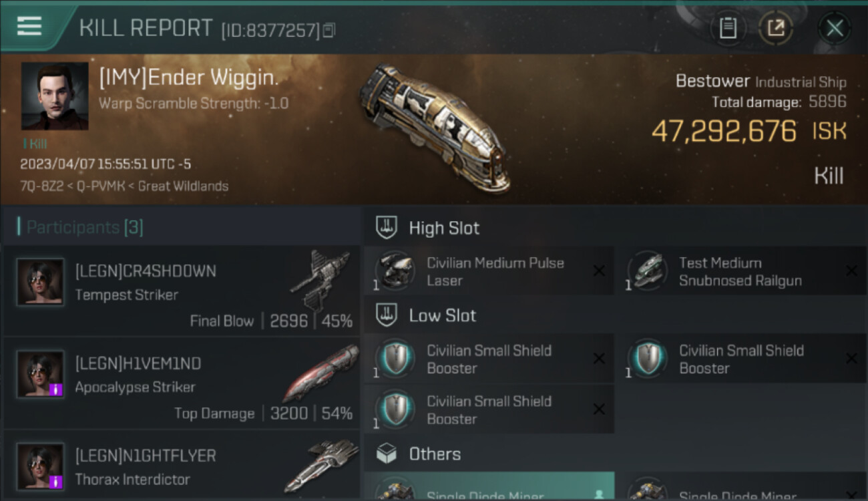The image size is (868, 501).
Task: Select the Test Medium Snubnosed Railgun icon
Action: pos(647,271)
